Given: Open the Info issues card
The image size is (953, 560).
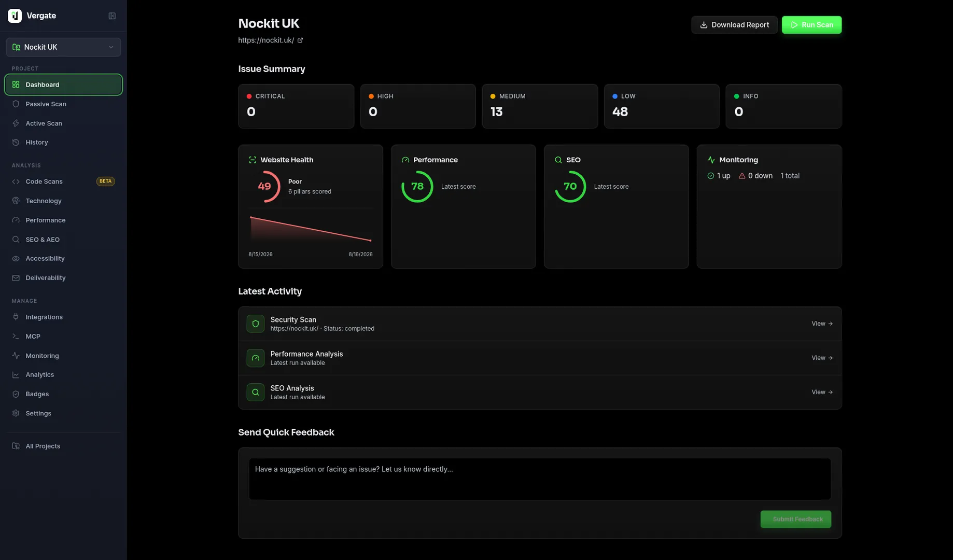Looking at the screenshot, I should tap(783, 106).
